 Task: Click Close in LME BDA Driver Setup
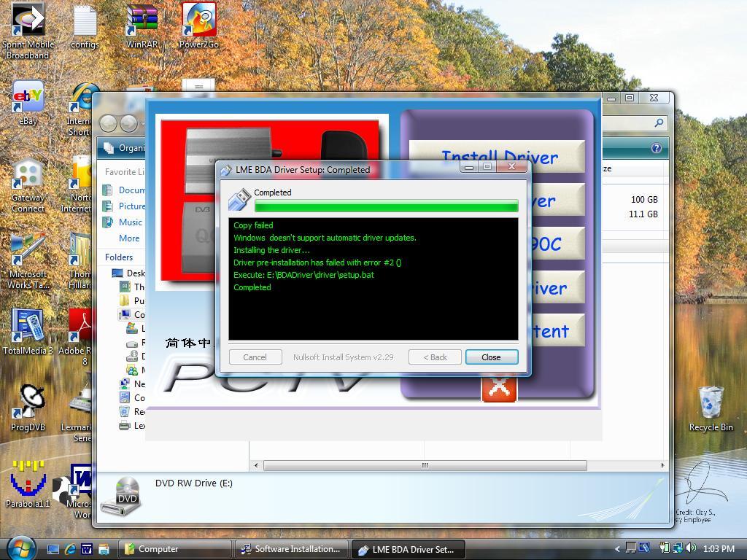491,357
